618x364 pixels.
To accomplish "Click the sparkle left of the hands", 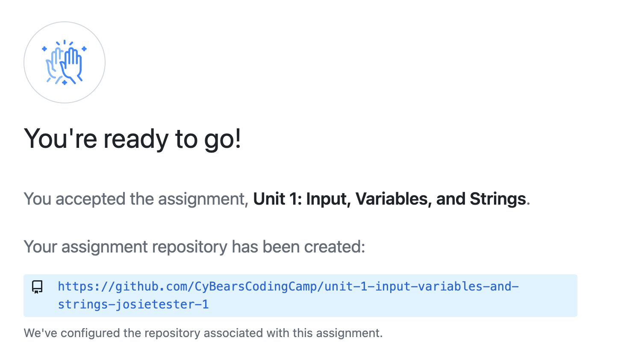I will click(44, 49).
